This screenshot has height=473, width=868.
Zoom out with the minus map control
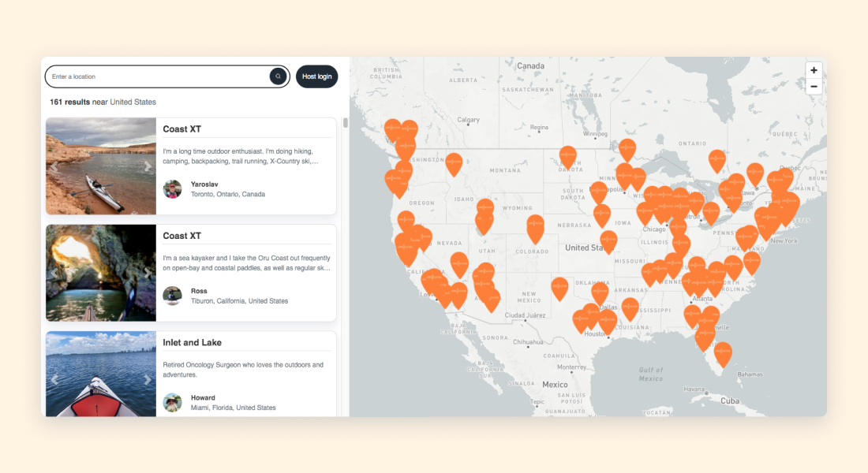[814, 86]
